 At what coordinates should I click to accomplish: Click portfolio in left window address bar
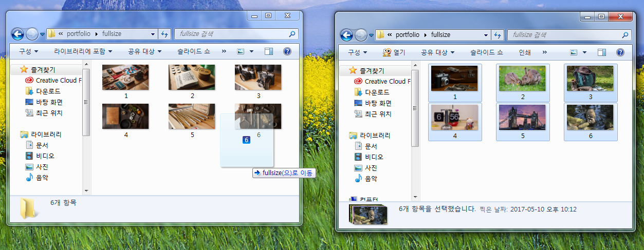click(78, 34)
